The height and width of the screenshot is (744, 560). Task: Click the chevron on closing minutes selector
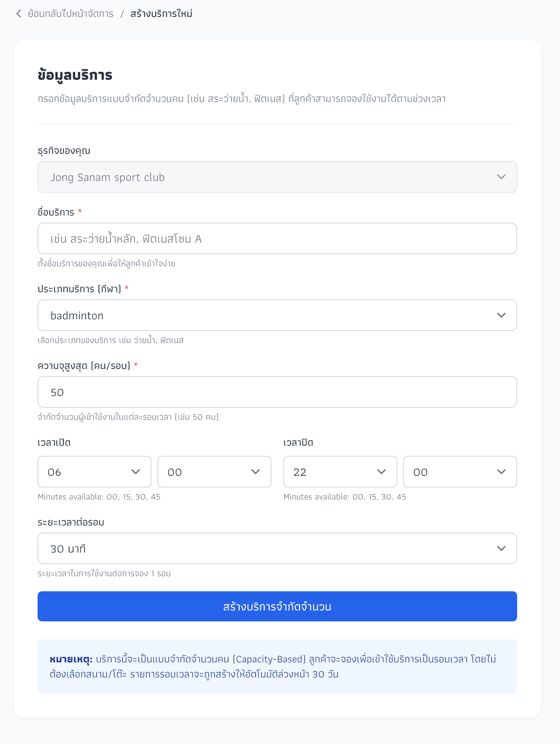pos(501,472)
